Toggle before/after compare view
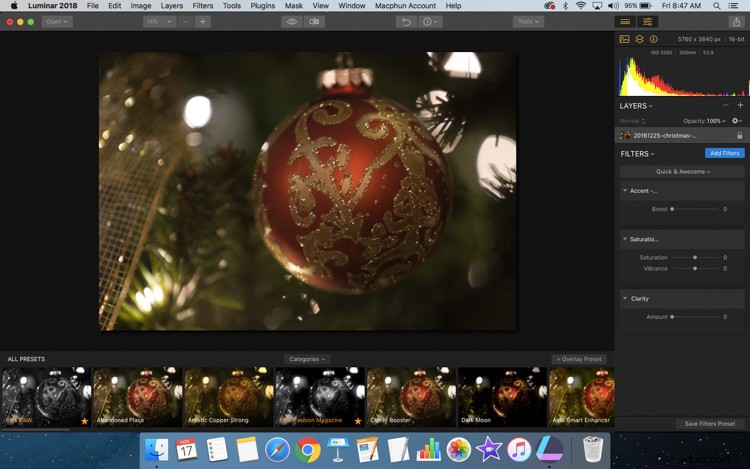Image resolution: width=750 pixels, height=469 pixels. (314, 22)
